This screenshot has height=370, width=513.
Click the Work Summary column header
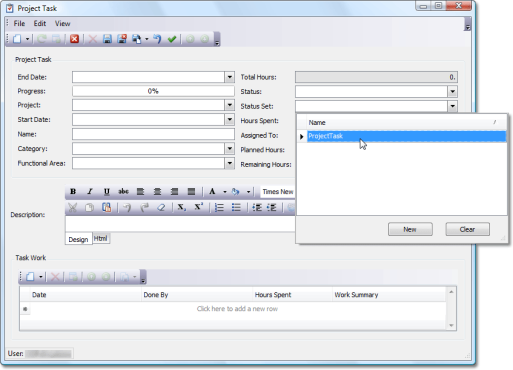click(389, 295)
